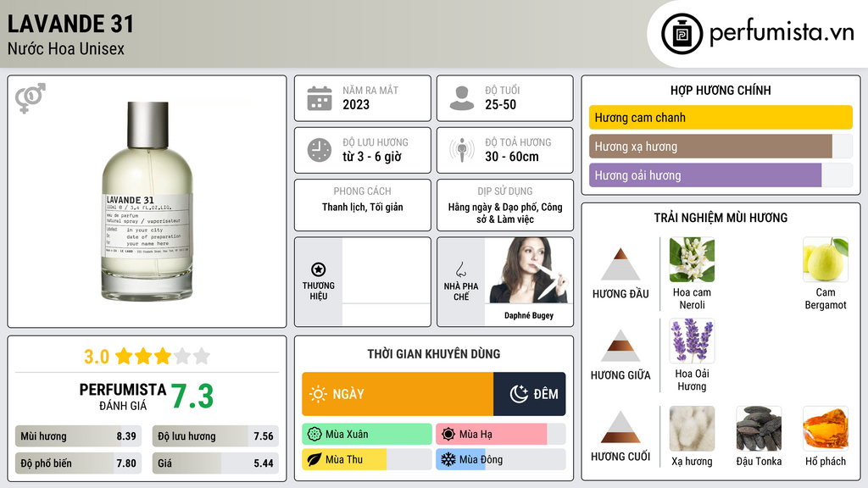Click the Trải nghiệm mùi hương heading
The height and width of the screenshot is (488, 868).
pyautogui.click(x=721, y=218)
